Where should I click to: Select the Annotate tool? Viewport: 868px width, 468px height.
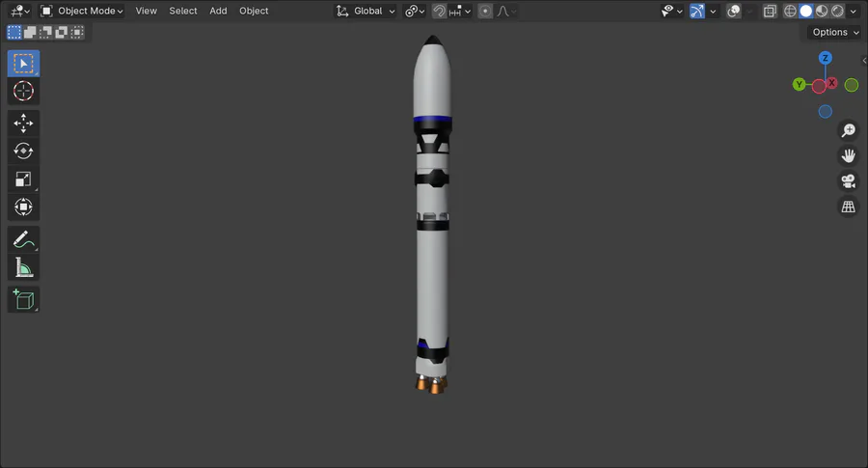tap(23, 239)
